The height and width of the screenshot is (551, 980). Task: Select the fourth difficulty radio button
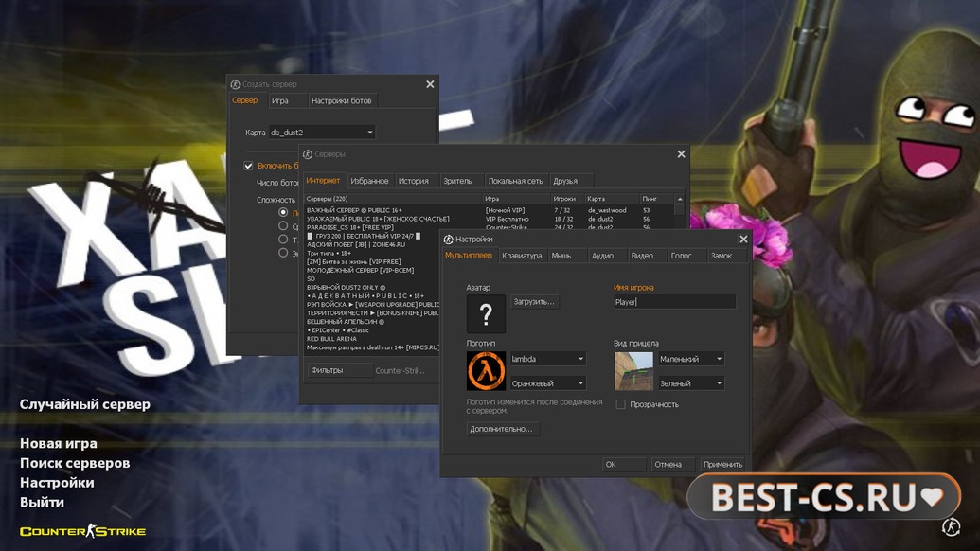pos(283,253)
